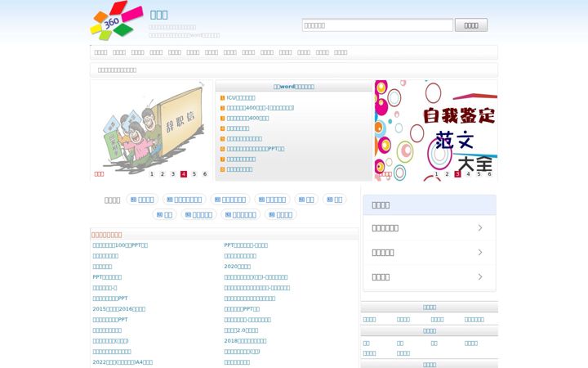Show slide 6 in the 自我鉴定 carousel

click(489, 174)
